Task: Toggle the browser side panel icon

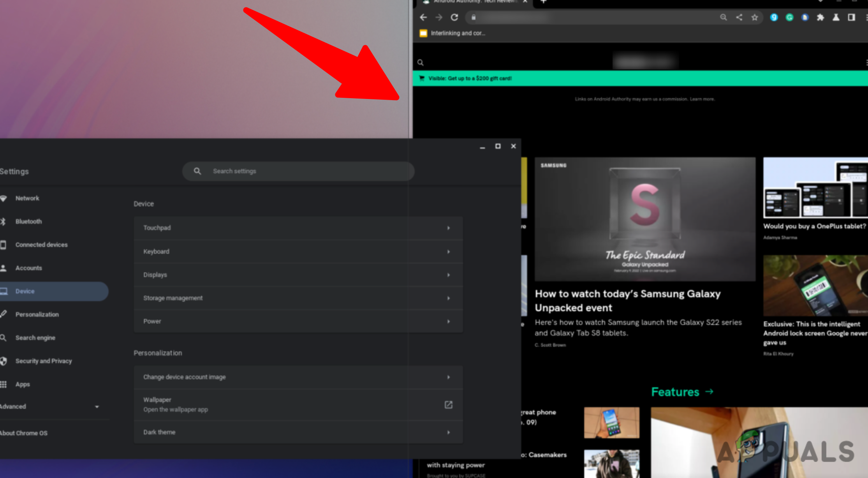Action: 851,17
